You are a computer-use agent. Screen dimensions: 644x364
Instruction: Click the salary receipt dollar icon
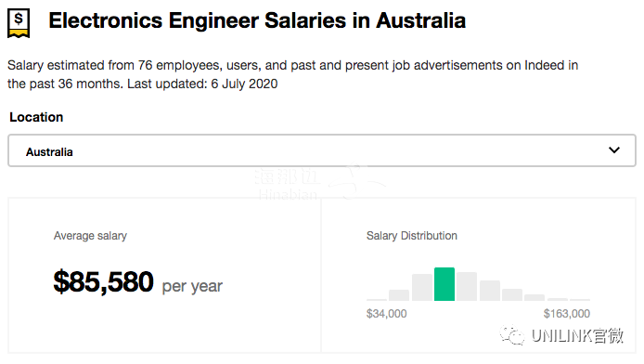[x=19, y=23]
